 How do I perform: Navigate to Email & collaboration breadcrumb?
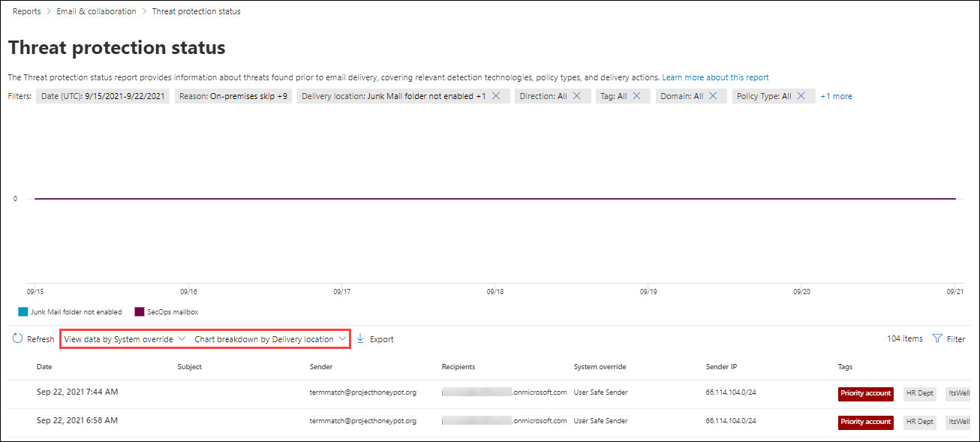coord(97,11)
